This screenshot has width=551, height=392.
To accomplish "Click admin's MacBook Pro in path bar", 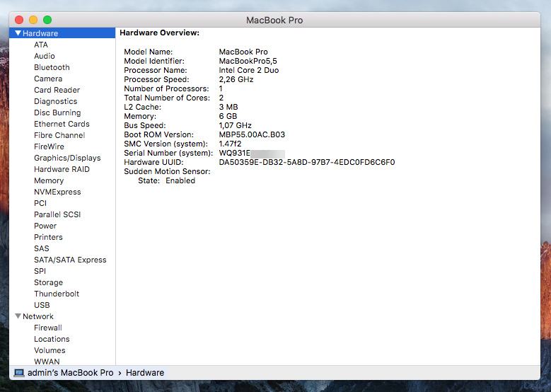I will pyautogui.click(x=70, y=372).
